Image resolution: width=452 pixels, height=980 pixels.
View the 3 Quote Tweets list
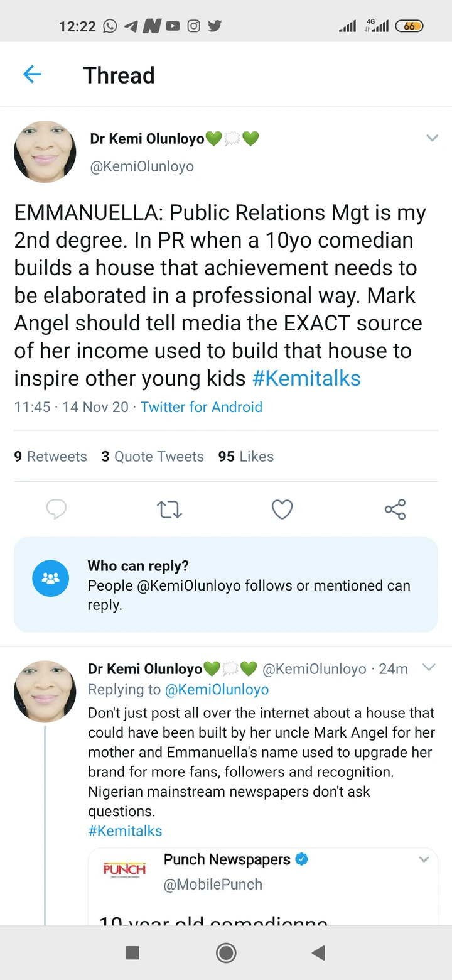pos(153,457)
